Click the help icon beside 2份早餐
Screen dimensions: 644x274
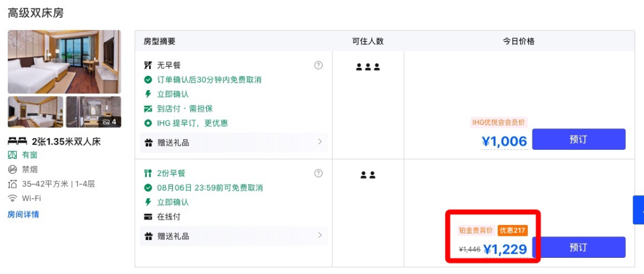tap(318, 174)
